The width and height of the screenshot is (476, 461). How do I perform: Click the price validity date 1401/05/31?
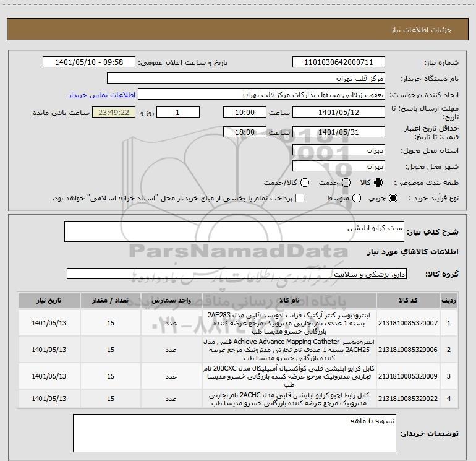(x=339, y=132)
